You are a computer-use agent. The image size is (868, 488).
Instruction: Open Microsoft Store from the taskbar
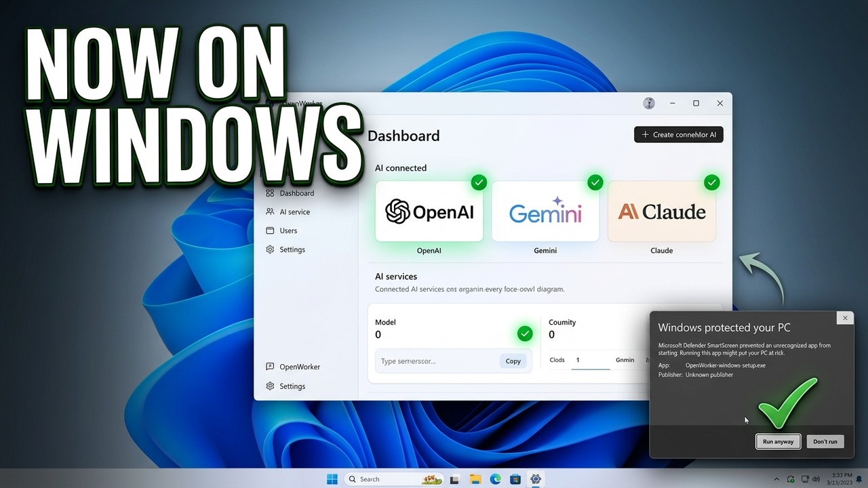coord(515,479)
